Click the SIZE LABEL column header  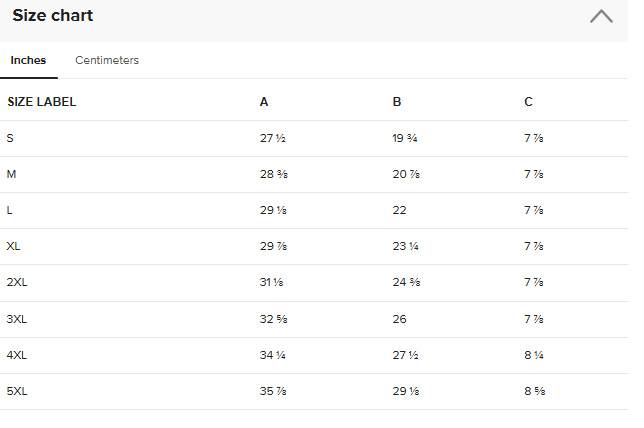tap(42, 102)
